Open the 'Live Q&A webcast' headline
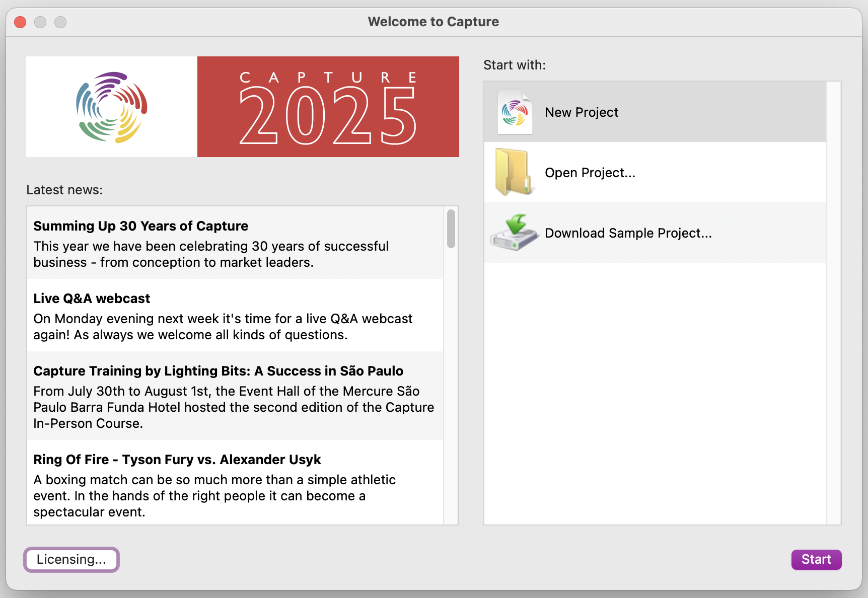Image resolution: width=868 pixels, height=598 pixels. point(92,298)
